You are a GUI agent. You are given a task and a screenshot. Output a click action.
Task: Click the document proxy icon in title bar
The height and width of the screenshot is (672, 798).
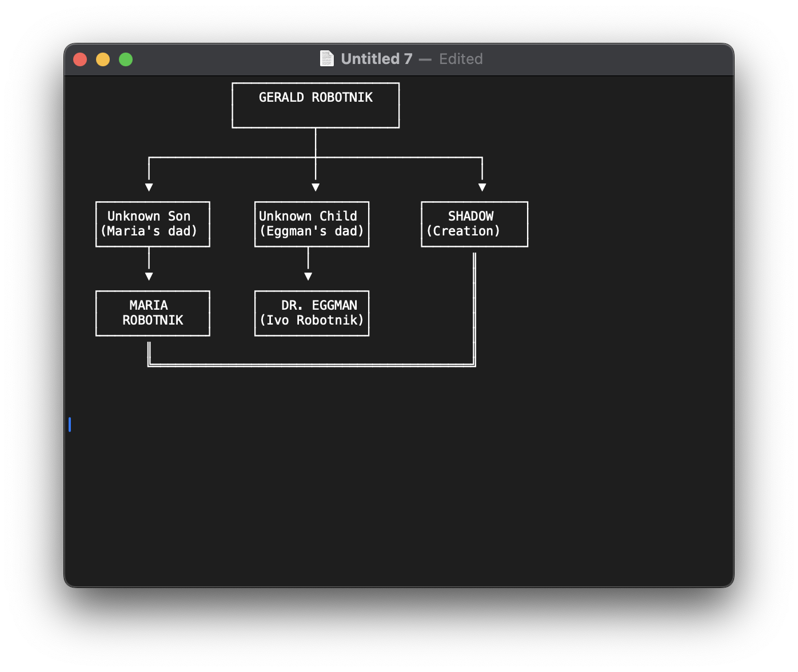tap(327, 59)
